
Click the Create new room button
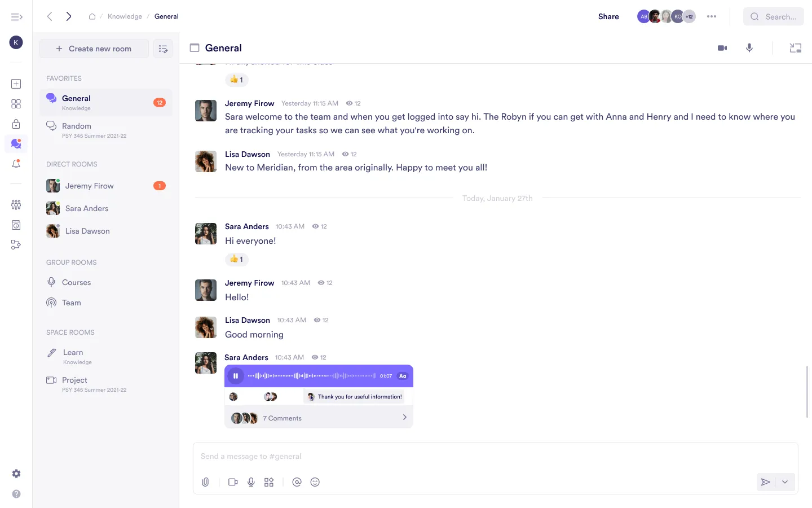click(94, 49)
